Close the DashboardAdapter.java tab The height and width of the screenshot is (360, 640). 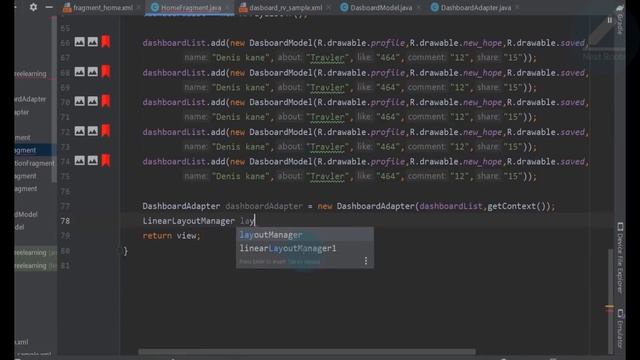tap(517, 7)
